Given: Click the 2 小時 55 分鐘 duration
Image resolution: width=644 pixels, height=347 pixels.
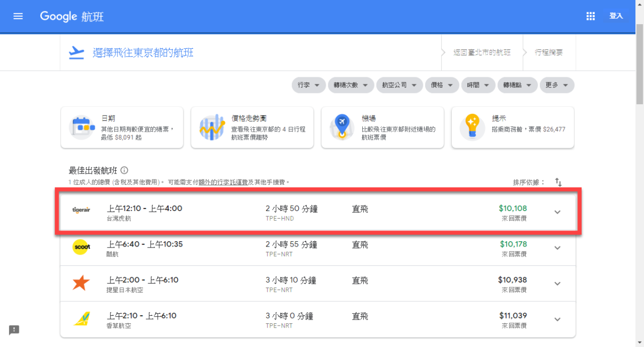Looking at the screenshot, I should [291, 244].
